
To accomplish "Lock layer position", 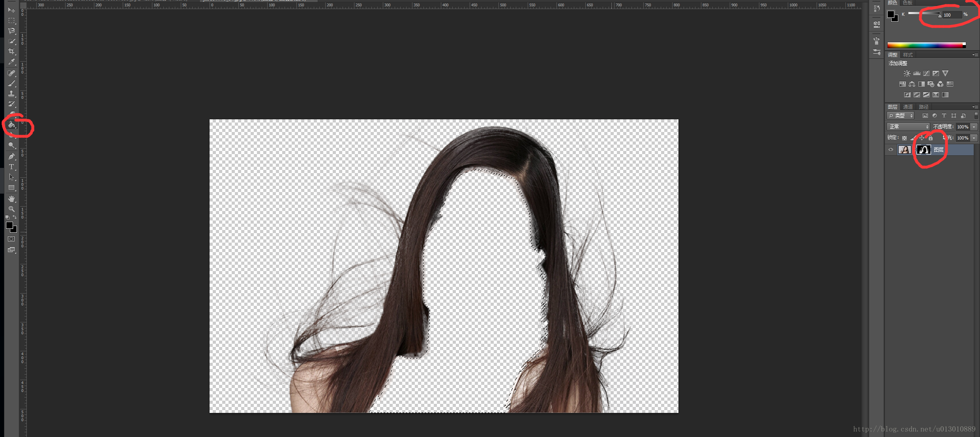I will pos(922,138).
